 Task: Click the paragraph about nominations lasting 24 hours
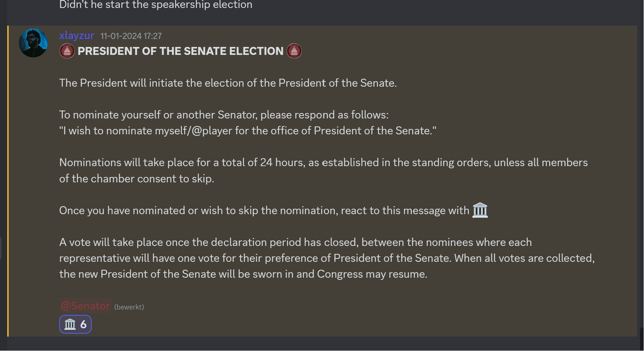323,170
